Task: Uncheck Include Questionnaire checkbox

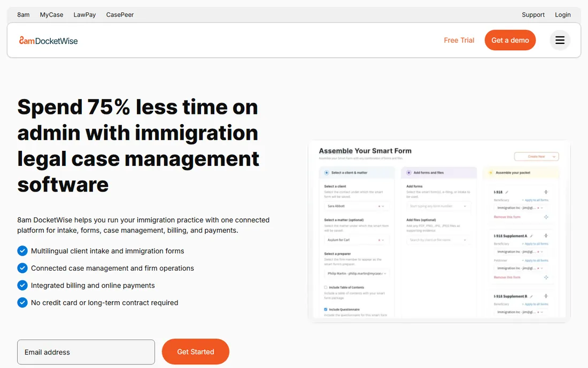Action: coord(326,310)
